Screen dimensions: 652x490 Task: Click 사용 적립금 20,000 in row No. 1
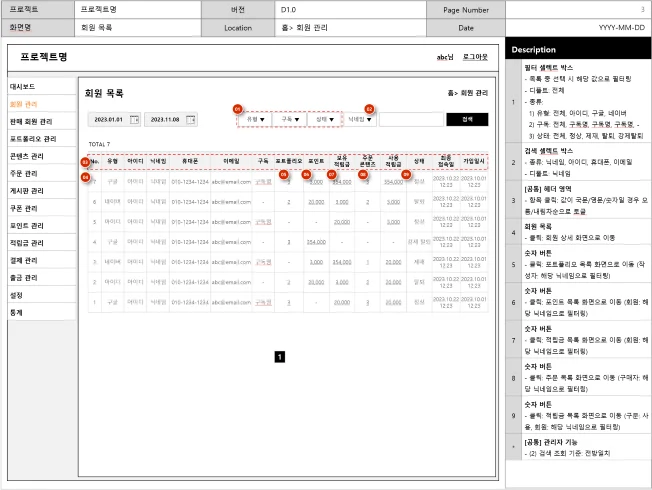click(x=393, y=302)
